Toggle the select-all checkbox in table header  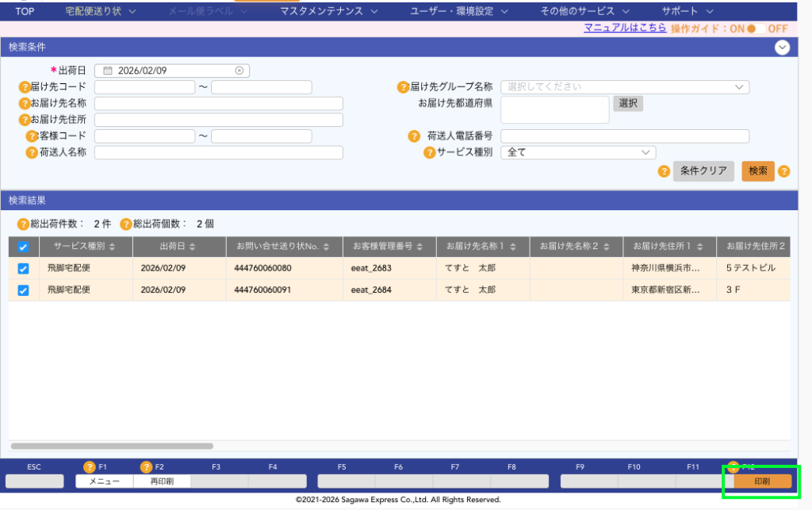click(23, 247)
